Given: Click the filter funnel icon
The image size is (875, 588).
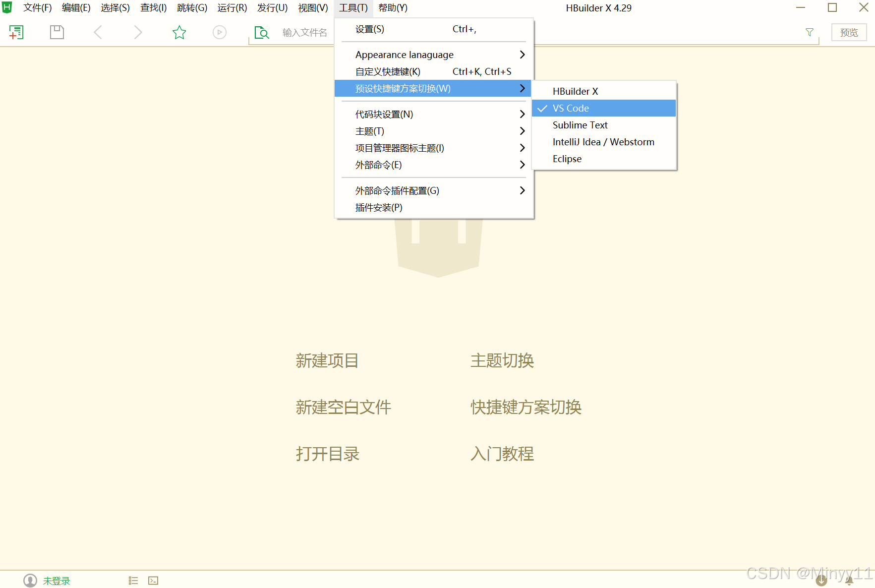Looking at the screenshot, I should 810,32.
